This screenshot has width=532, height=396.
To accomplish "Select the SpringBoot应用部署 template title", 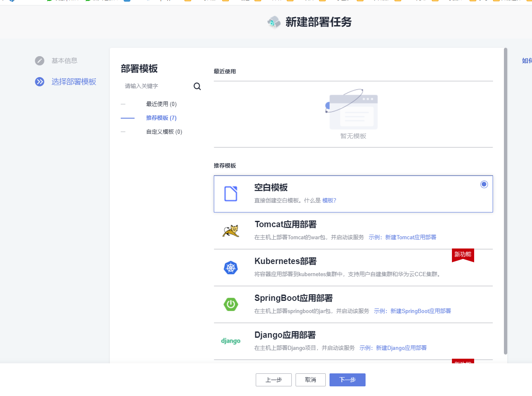I will point(293,298).
